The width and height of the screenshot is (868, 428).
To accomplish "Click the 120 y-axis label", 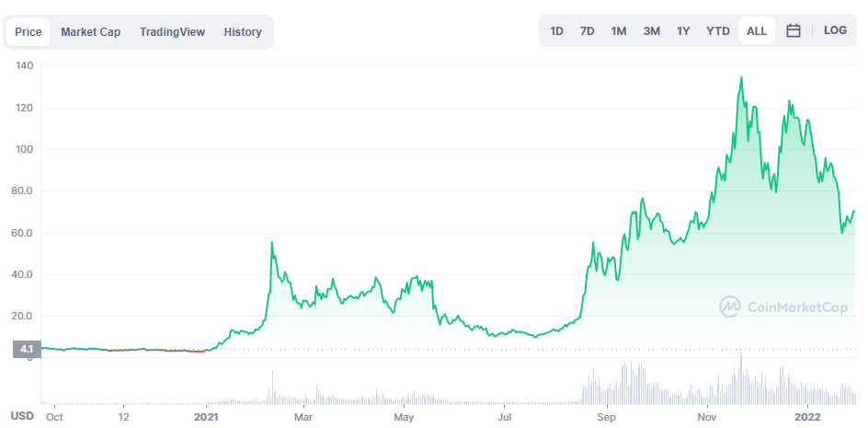I will click(26, 108).
